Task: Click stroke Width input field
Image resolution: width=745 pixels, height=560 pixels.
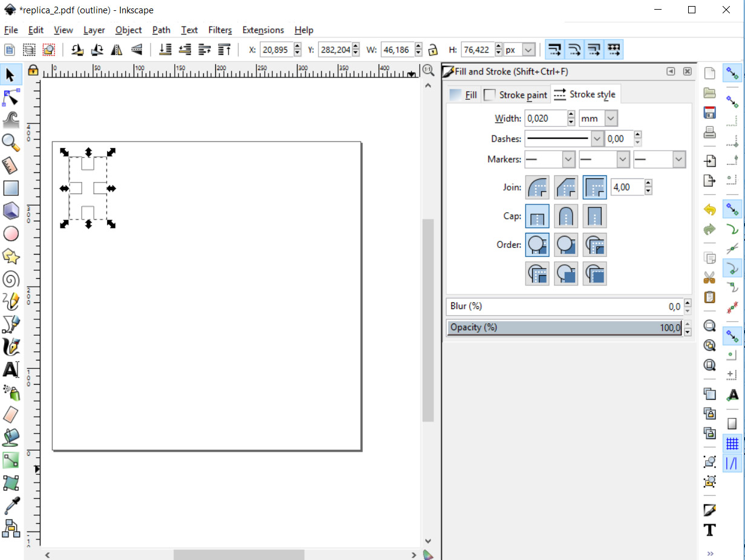Action: 546,119
